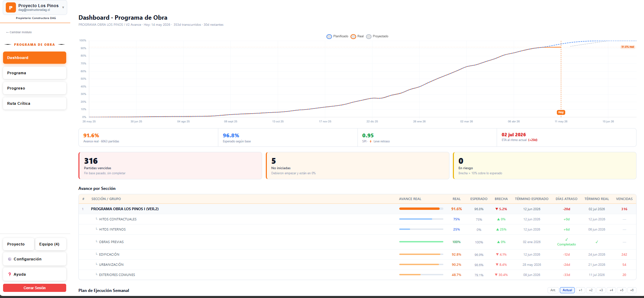Image resolution: width=644 pixels, height=298 pixels.
Task: Expand the EDIFICACIÓN section row
Action: pyautogui.click(x=357, y=254)
